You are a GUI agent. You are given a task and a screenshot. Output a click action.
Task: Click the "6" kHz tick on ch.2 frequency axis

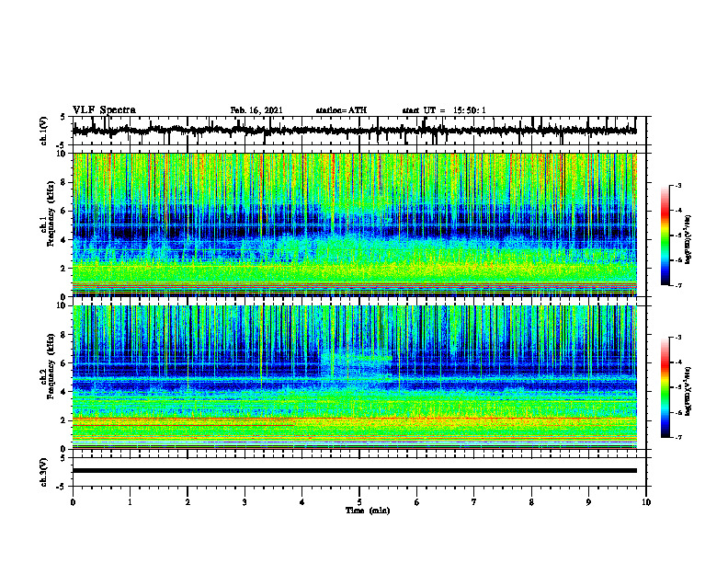(64, 363)
